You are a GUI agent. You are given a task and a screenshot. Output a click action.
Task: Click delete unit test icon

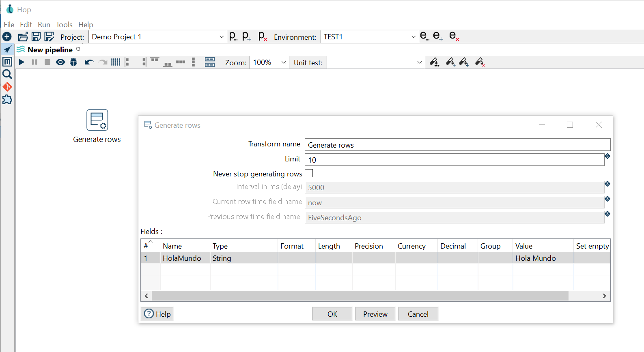pyautogui.click(x=480, y=62)
